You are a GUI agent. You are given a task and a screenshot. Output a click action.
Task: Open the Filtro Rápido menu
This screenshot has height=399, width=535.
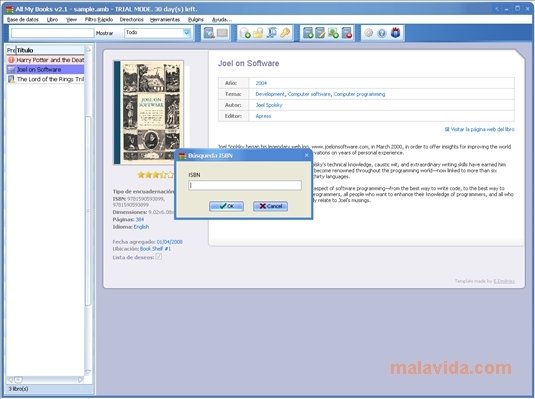pyautogui.click(x=99, y=20)
